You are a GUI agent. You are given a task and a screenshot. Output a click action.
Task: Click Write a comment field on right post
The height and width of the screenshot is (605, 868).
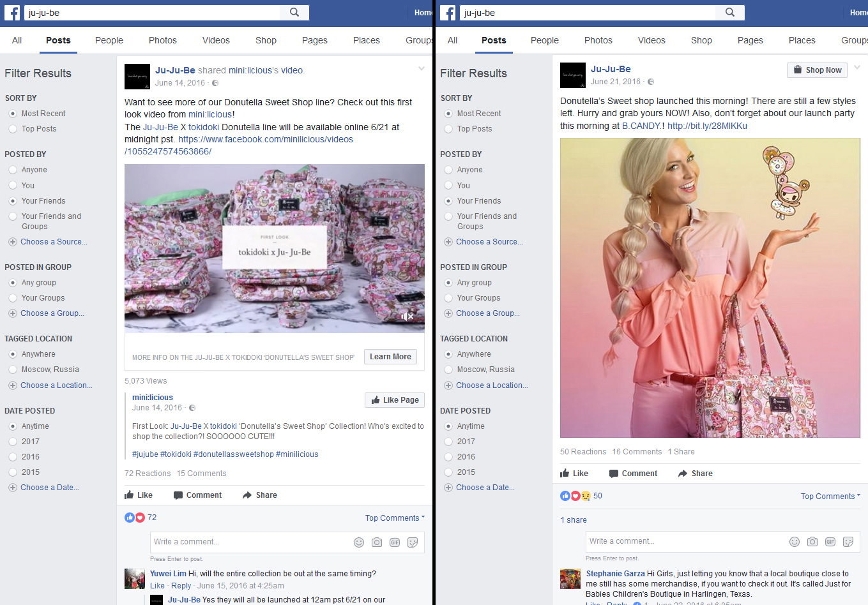tap(686, 541)
